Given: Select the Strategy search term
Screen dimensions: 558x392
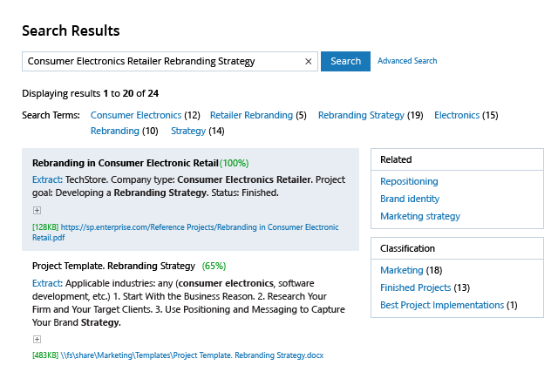Looking at the screenshot, I should click(x=188, y=131).
